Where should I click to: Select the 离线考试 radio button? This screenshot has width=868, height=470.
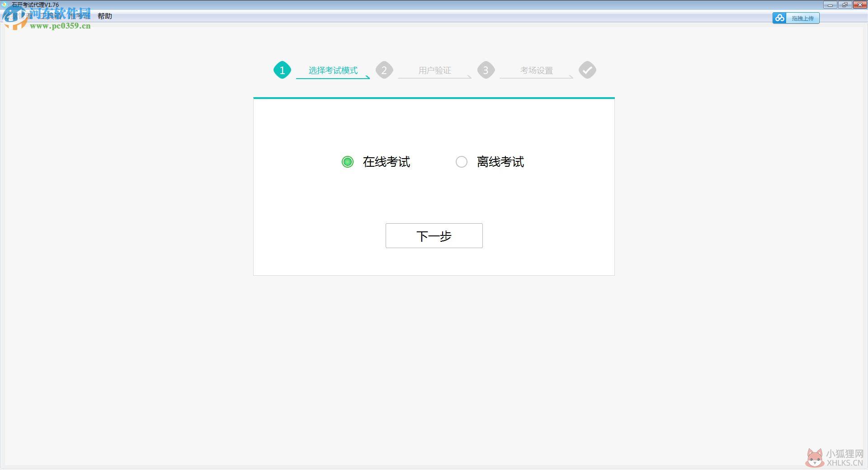pos(462,162)
